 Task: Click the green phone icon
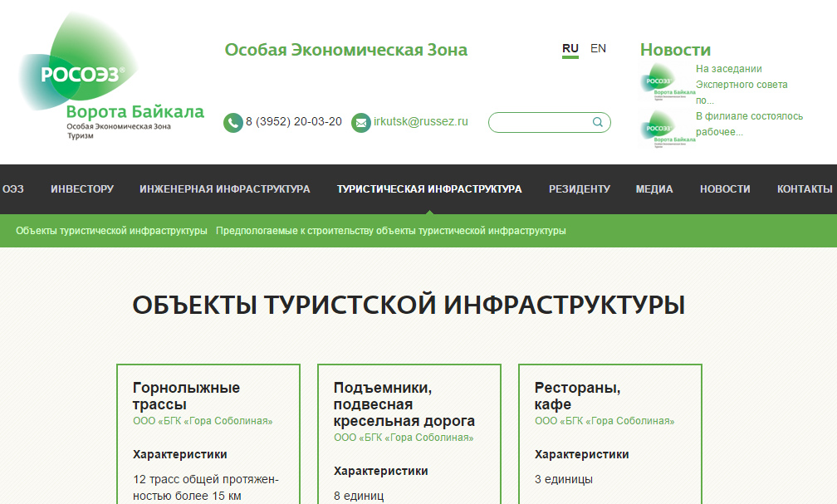[x=232, y=123]
